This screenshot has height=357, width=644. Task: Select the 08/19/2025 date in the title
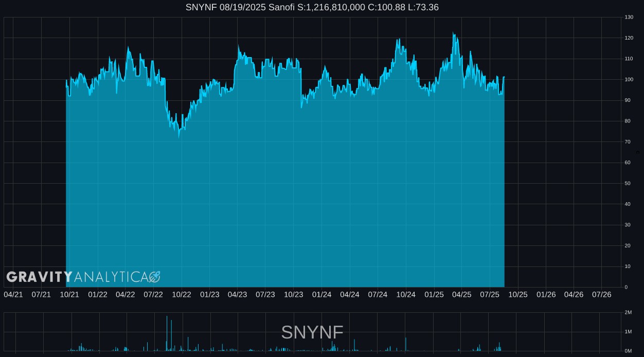(x=243, y=7)
